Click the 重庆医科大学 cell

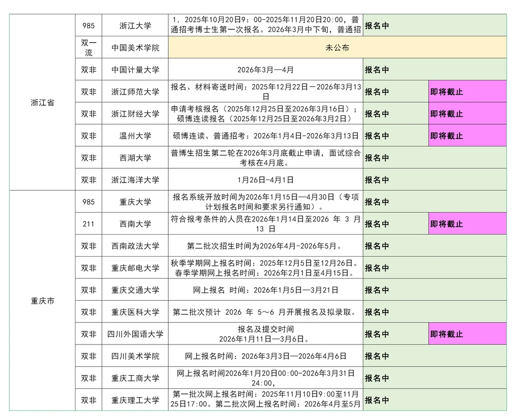135,312
